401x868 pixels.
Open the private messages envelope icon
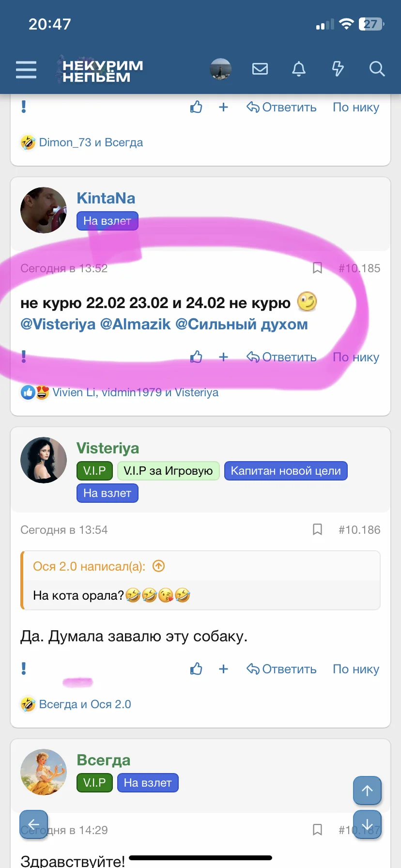pos(260,69)
